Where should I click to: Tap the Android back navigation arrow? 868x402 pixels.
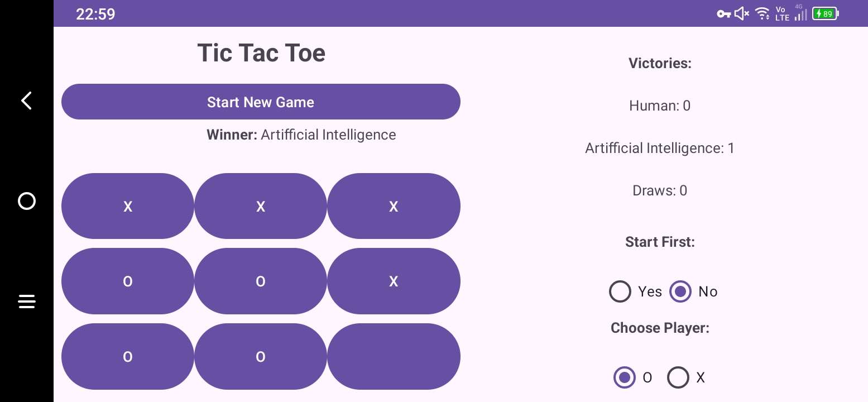(x=26, y=100)
